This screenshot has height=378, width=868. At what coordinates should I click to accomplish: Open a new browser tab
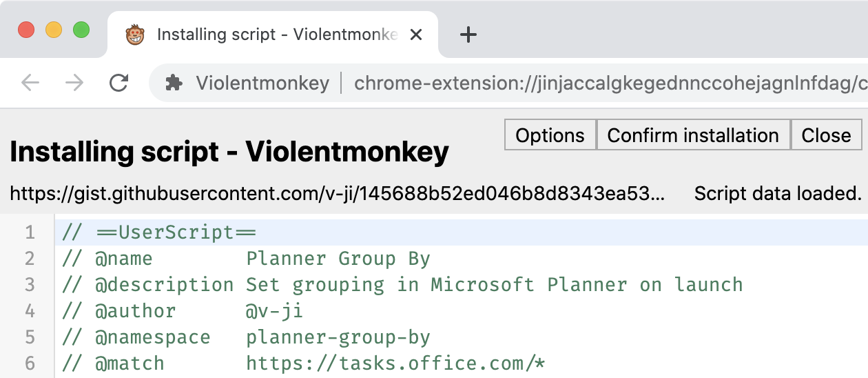click(468, 34)
